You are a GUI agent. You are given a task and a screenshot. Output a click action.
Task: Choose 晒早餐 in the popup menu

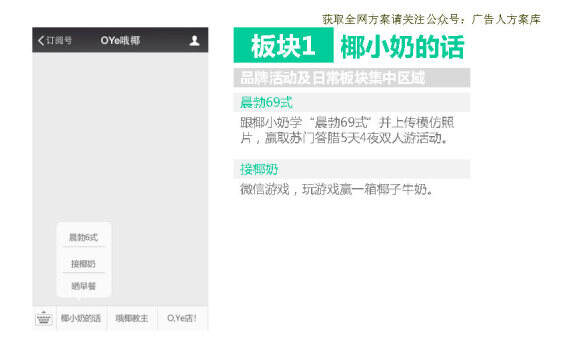coord(84,286)
